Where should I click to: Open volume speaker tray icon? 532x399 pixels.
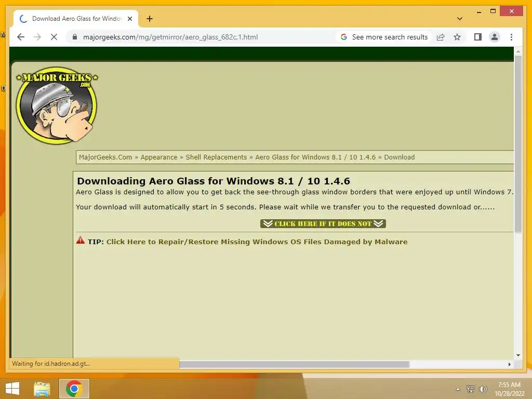pyautogui.click(x=483, y=389)
